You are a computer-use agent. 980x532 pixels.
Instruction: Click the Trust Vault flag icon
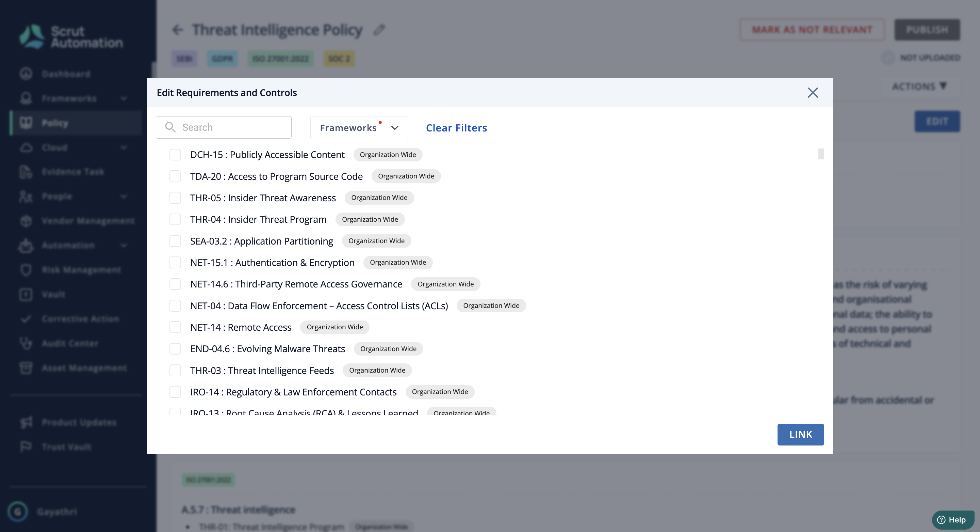pos(26,447)
